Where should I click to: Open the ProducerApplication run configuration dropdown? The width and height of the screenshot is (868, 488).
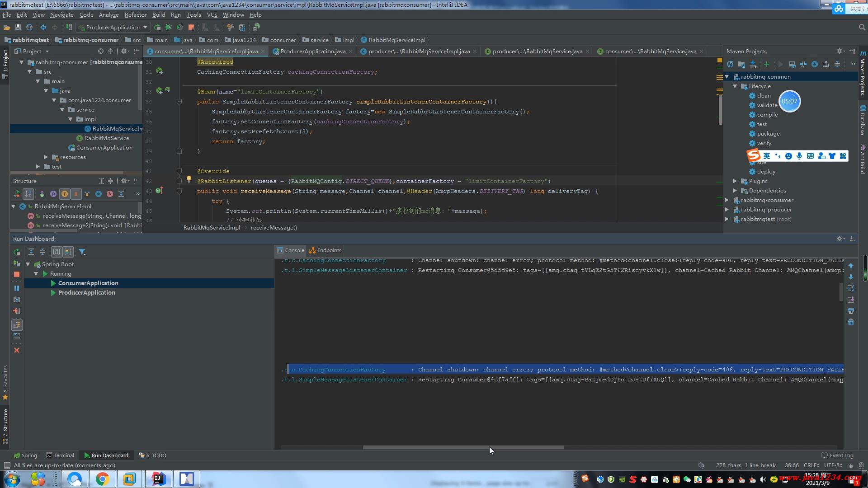(113, 28)
